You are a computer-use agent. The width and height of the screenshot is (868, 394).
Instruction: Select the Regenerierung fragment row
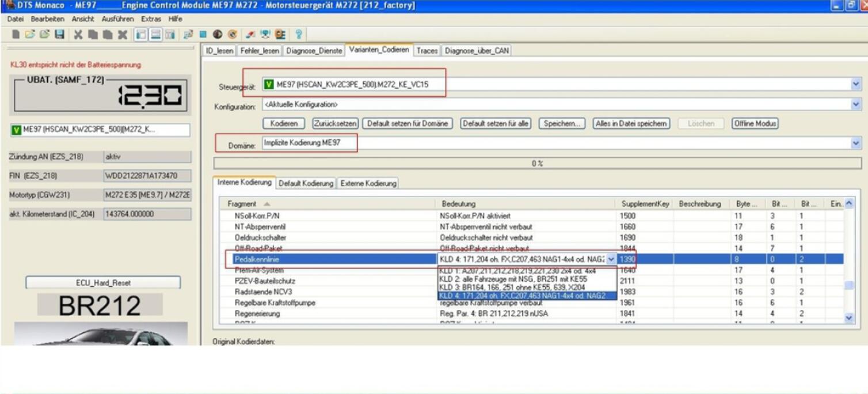[532, 313]
